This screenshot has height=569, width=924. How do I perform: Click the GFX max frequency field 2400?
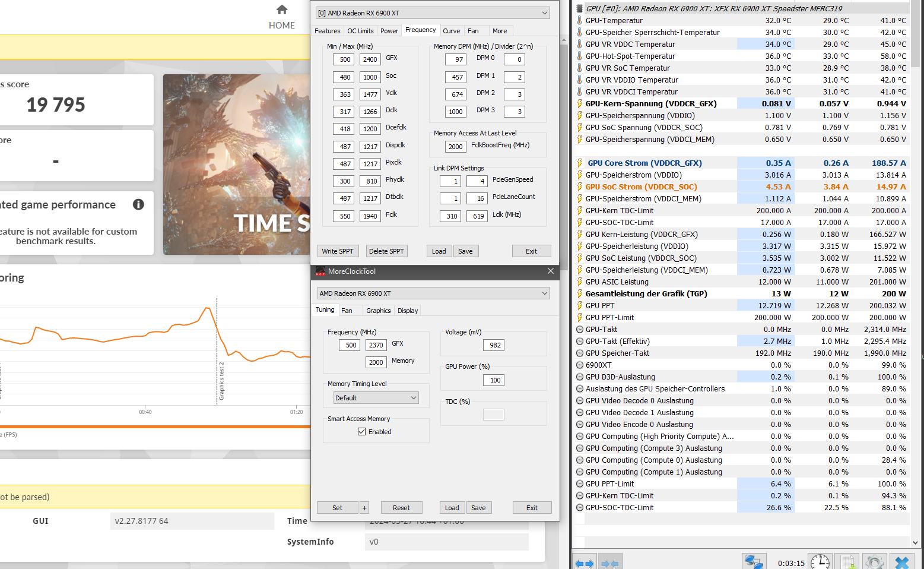click(370, 59)
